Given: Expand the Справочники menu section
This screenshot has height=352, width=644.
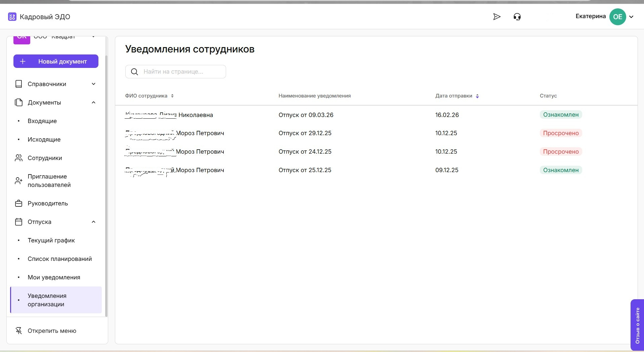Looking at the screenshot, I should [93, 84].
